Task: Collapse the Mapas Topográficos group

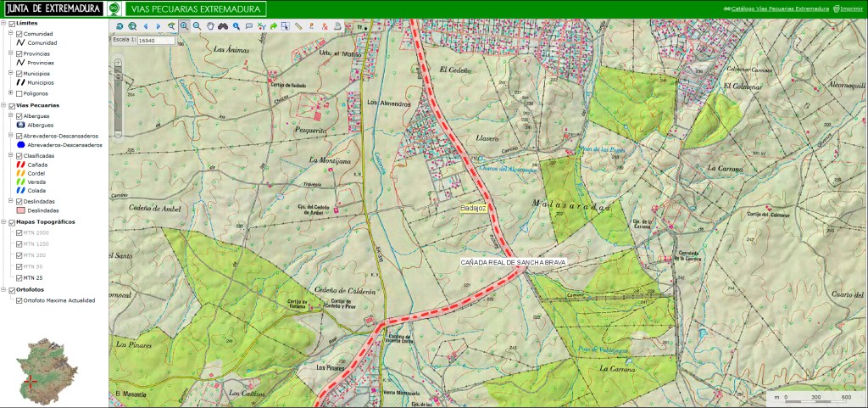Action: pos(3,222)
